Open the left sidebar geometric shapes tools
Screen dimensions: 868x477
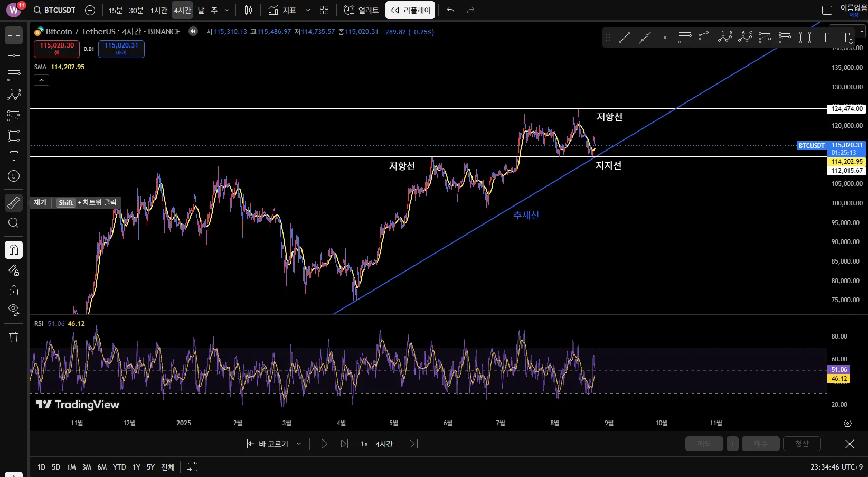(x=14, y=136)
